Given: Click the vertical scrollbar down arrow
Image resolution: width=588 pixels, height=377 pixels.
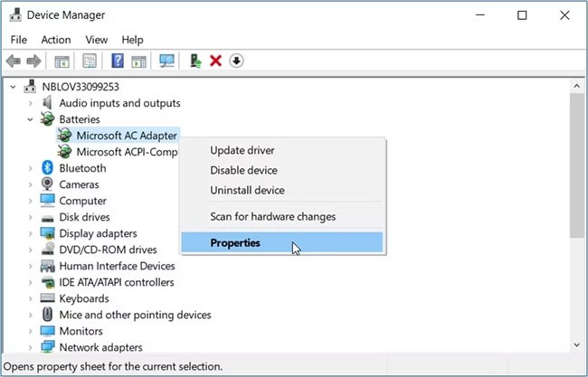Looking at the screenshot, I should (x=578, y=345).
